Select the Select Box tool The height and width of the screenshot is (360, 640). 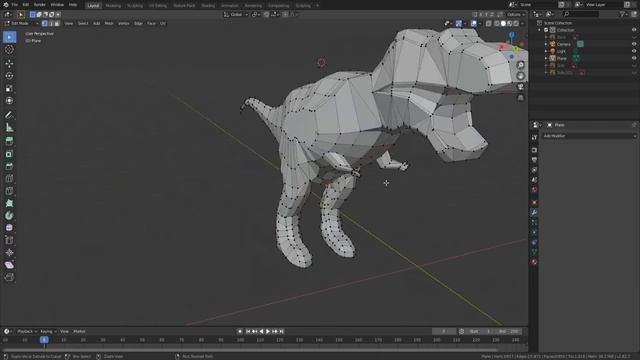click(x=9, y=37)
